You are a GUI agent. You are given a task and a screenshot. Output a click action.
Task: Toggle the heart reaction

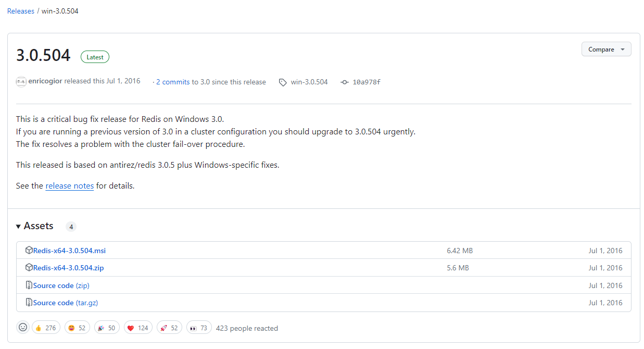(x=138, y=327)
